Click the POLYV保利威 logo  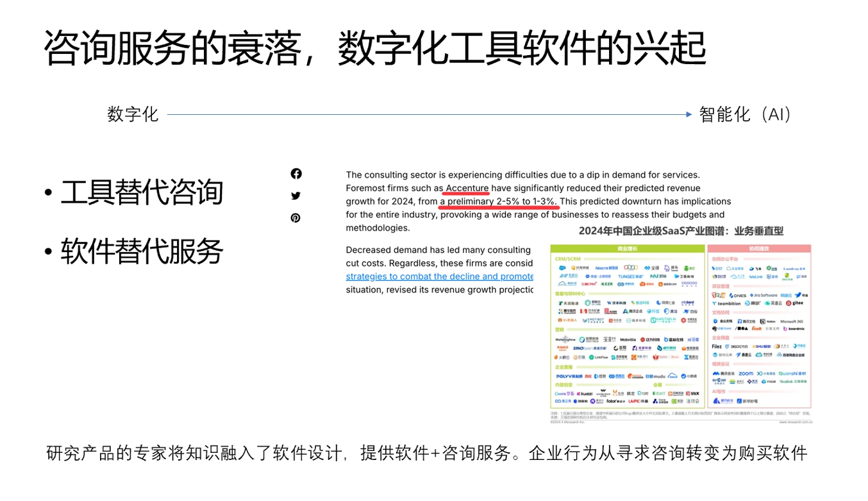(x=569, y=376)
